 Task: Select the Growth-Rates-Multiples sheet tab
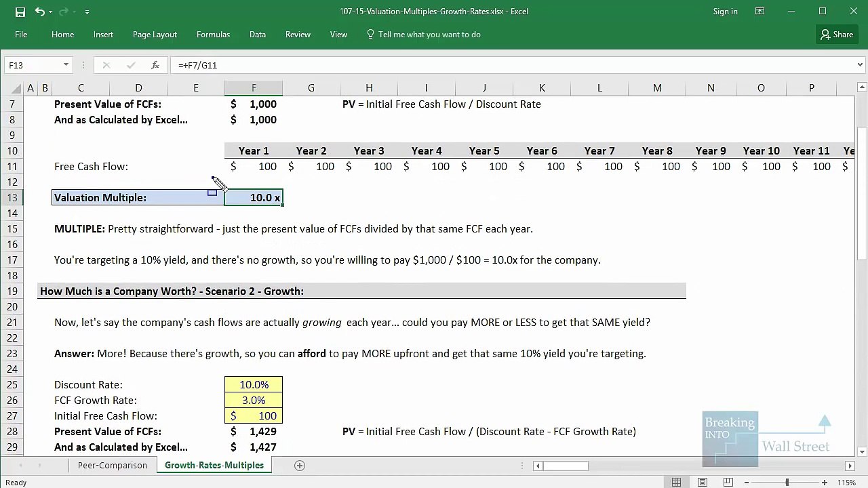214,466
